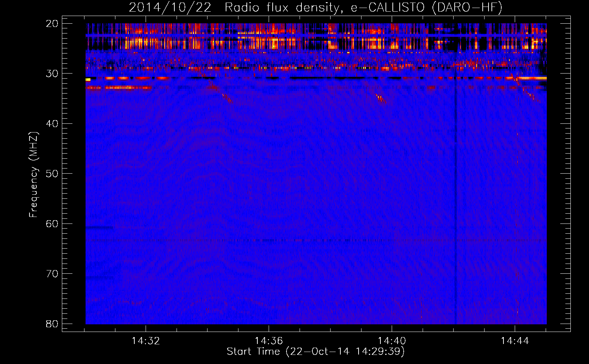The height and width of the screenshot is (364, 589).
Task: Click the 50 frequency tick label
Action: pos(52,174)
